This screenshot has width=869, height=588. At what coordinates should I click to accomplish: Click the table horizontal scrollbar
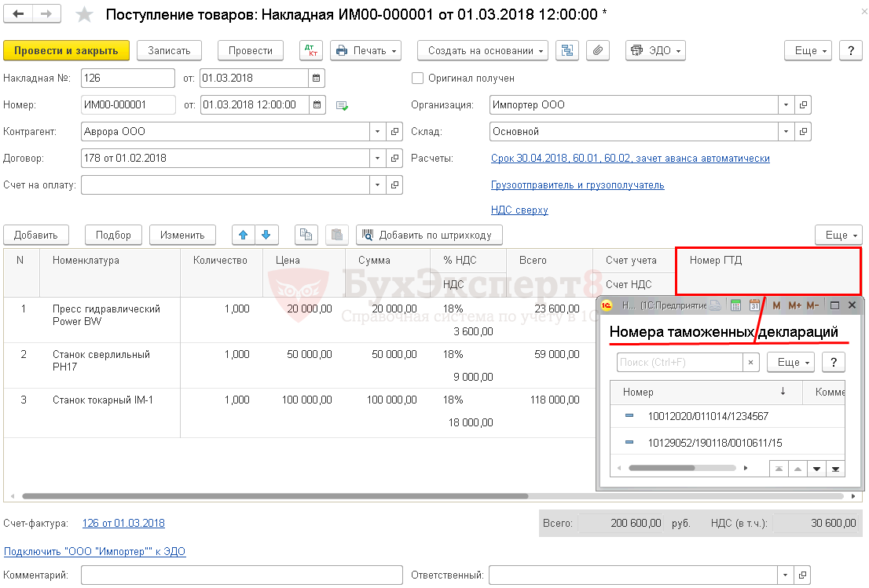[275, 496]
